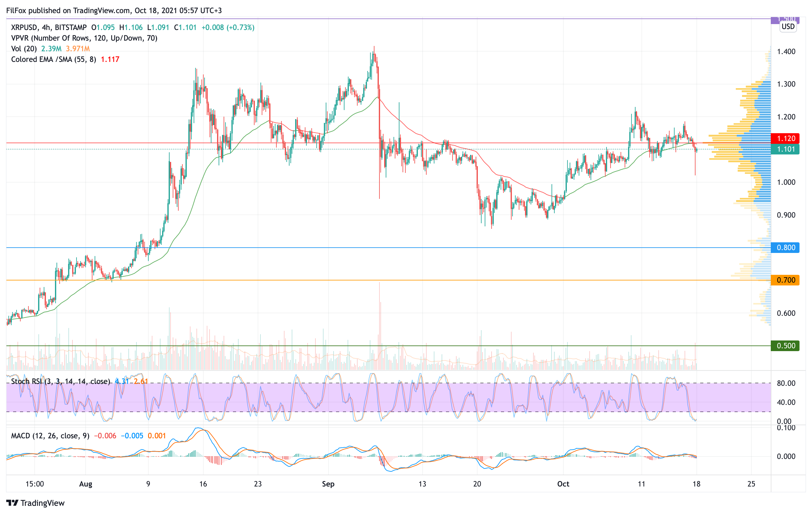Viewport: 812px width, 514px height.
Task: Select the Aug label on time axis
Action: pyautogui.click(x=85, y=484)
